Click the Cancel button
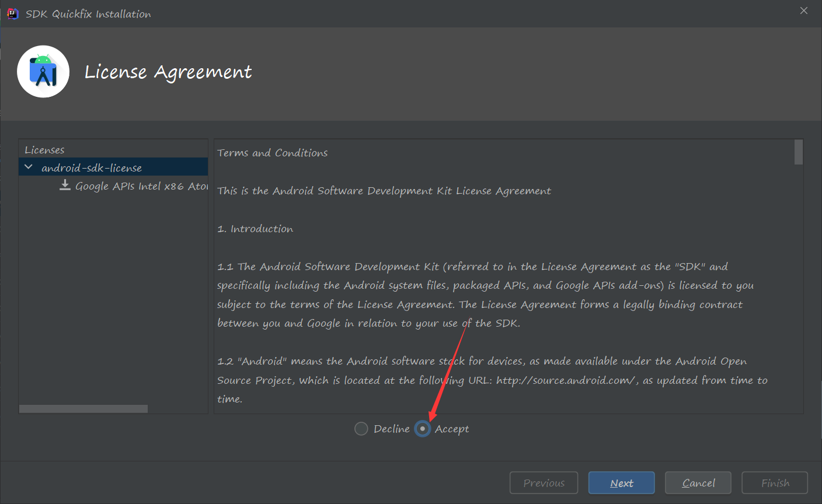Viewport: 822px width, 504px height. [698, 483]
